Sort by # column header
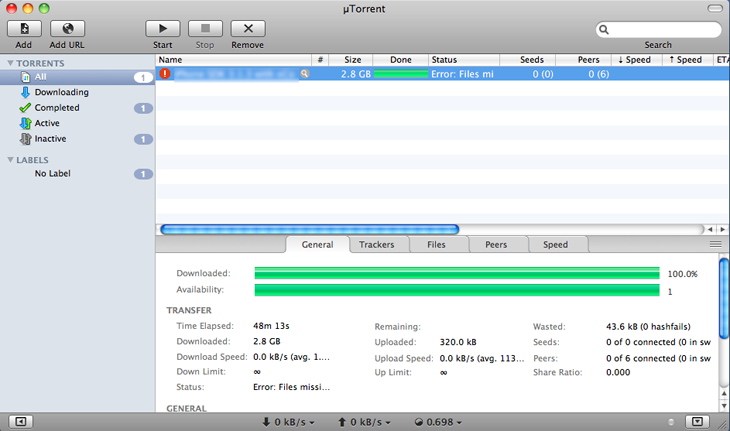 (x=320, y=60)
